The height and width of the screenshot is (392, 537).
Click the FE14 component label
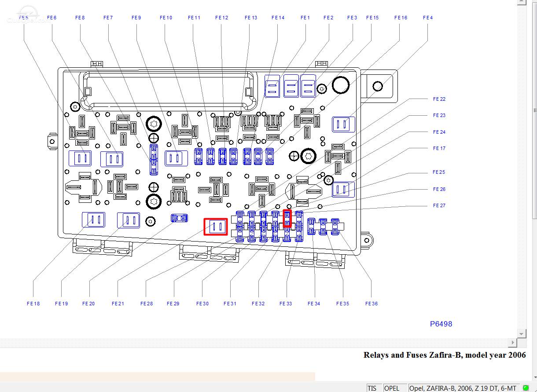[x=278, y=18]
